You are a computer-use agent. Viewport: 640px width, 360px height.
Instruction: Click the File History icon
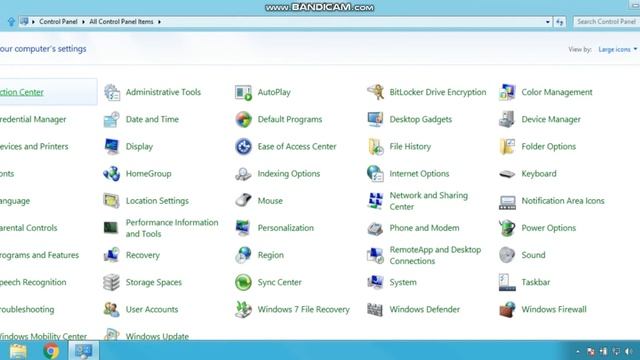point(375,147)
